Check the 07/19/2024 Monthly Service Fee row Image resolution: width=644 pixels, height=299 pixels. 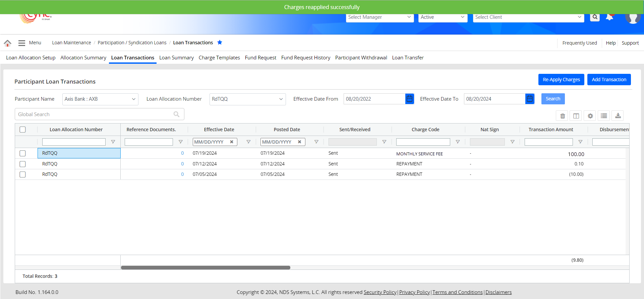(x=23, y=153)
